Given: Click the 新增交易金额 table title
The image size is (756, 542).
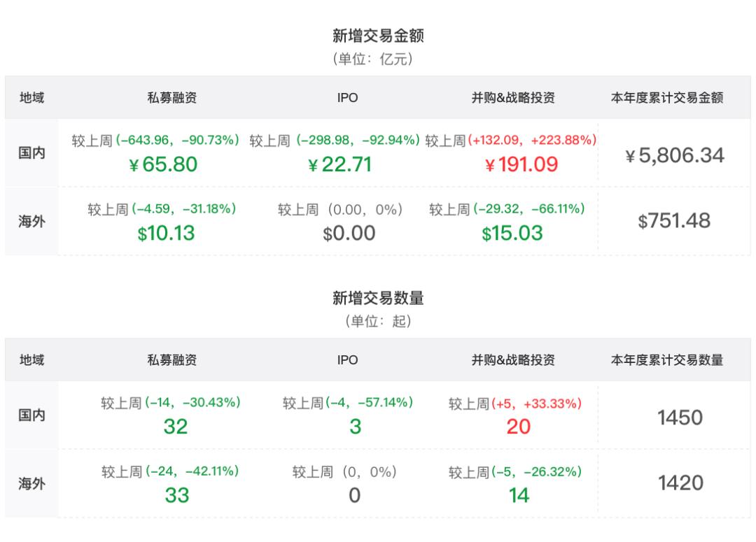Looking at the screenshot, I should coord(378,35).
